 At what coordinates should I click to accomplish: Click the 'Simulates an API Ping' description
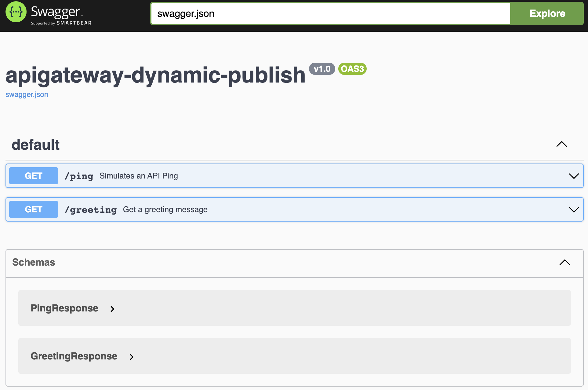(x=139, y=176)
